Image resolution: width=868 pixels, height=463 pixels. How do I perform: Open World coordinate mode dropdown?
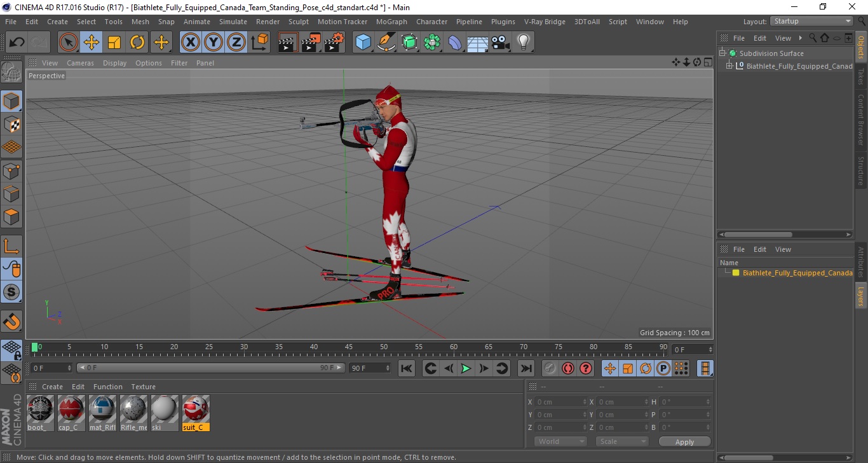click(560, 441)
